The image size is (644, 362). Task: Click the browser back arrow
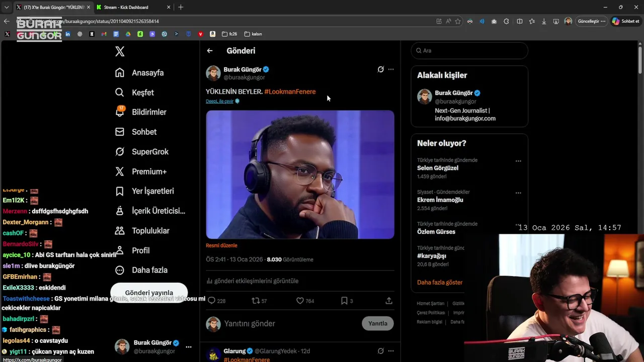click(7, 21)
